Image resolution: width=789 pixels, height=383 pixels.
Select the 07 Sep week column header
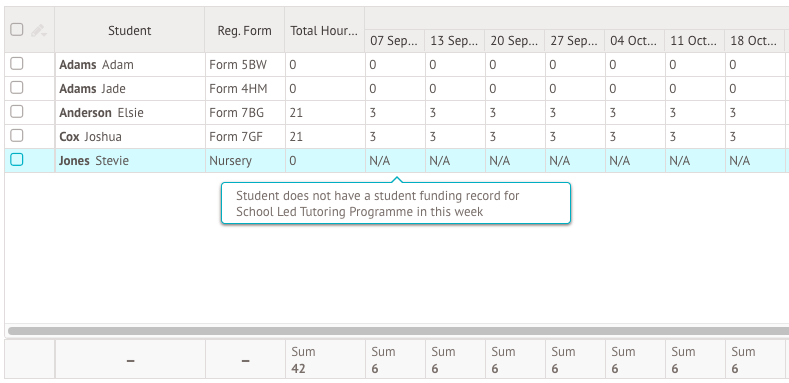pyautogui.click(x=394, y=41)
